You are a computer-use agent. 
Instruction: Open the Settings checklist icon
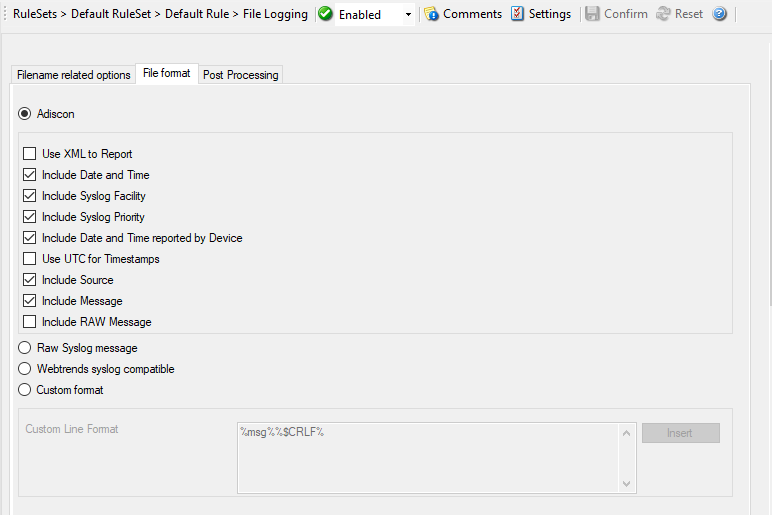click(x=517, y=14)
